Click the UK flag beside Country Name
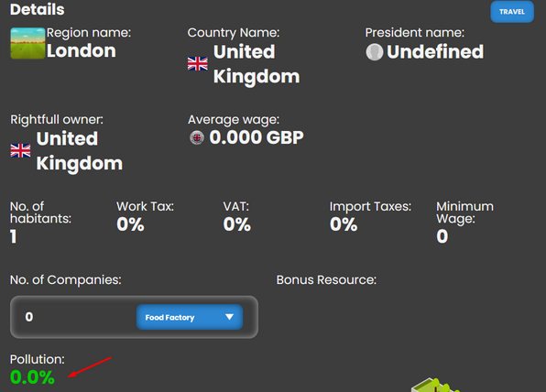Viewport: 546px width, 392px height. pos(198,64)
